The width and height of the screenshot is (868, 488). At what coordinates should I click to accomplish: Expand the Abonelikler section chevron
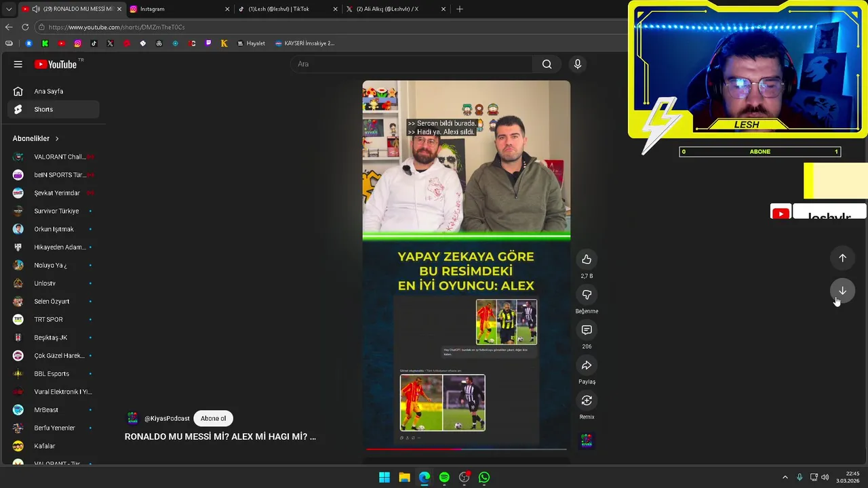coord(57,138)
